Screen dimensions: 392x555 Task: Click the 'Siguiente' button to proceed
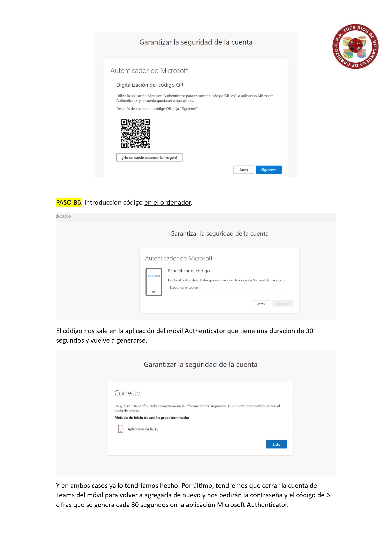tap(271, 169)
